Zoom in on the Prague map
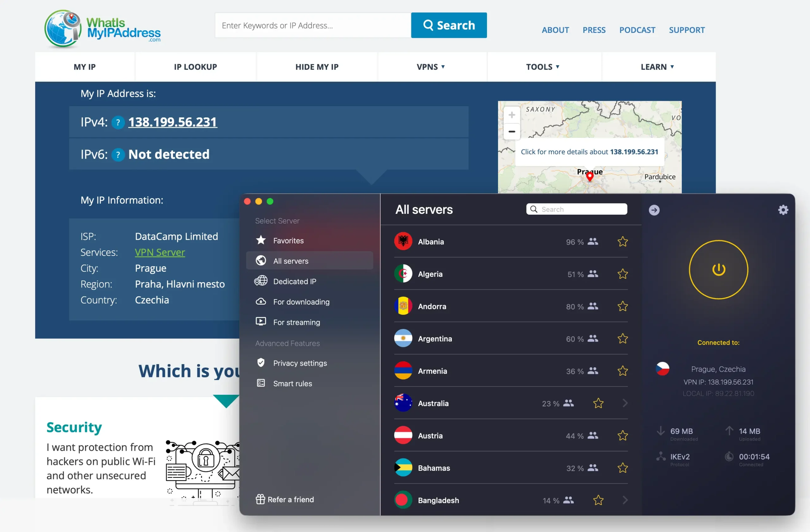Screen dimensions: 810x532 point(511,114)
